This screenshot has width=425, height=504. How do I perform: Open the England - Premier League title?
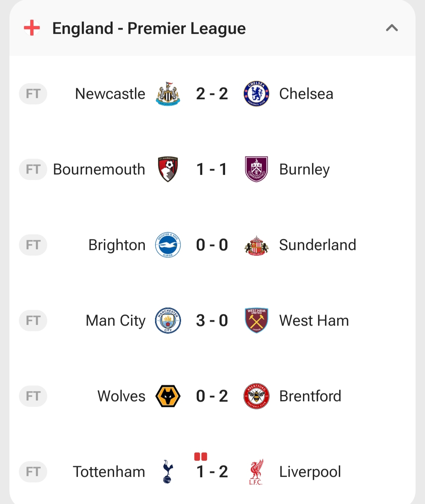[149, 28]
